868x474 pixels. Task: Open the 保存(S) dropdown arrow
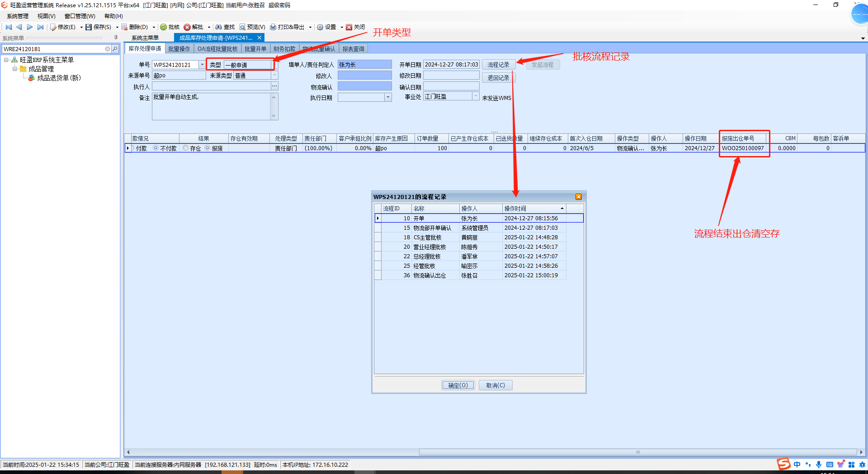click(117, 27)
